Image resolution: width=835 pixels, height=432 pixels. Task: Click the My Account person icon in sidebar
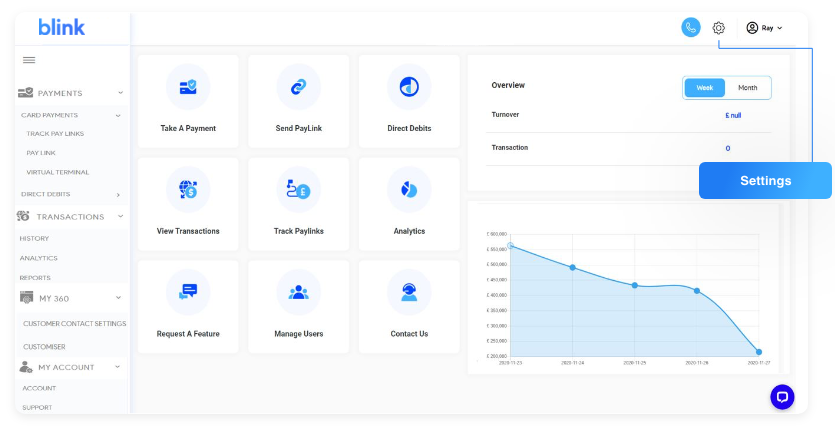click(26, 367)
